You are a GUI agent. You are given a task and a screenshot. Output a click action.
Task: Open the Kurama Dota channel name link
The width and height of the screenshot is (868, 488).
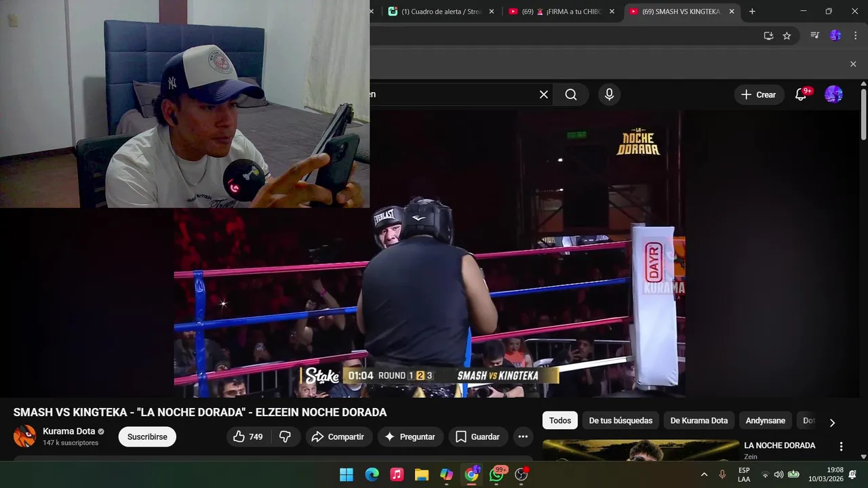pos(69,431)
